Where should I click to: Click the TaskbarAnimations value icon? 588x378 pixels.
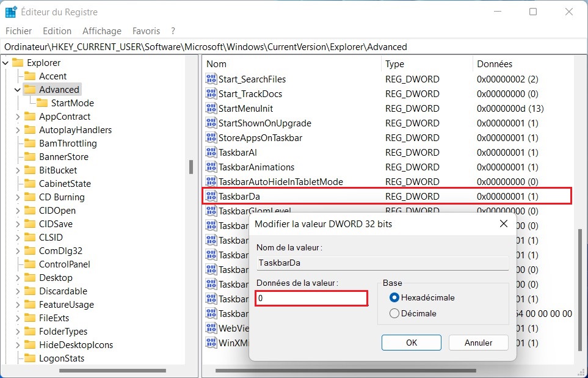click(x=211, y=167)
